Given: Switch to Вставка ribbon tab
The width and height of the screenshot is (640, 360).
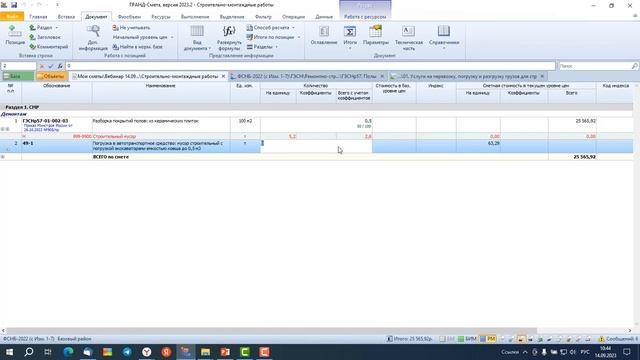Looking at the screenshot, I should (x=66, y=17).
